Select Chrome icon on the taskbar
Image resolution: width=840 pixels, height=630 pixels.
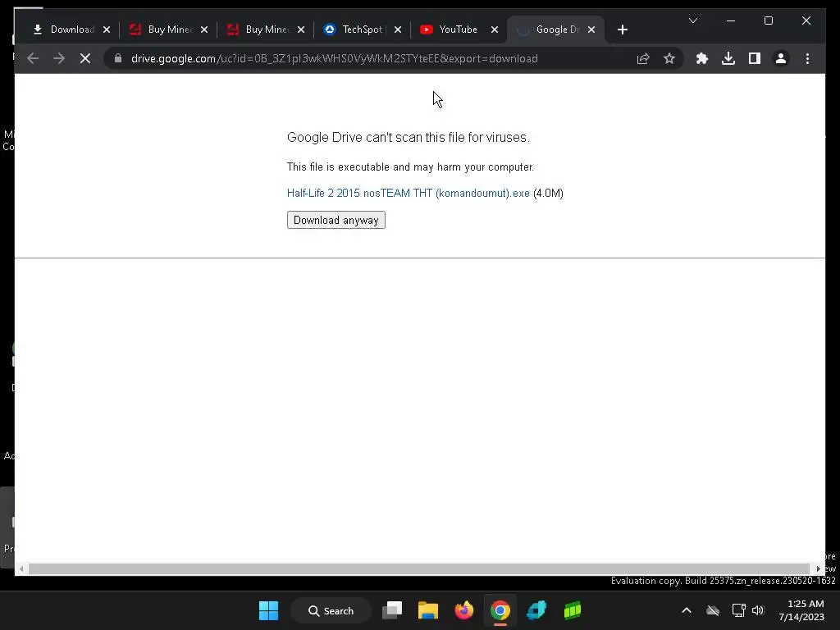[500, 610]
